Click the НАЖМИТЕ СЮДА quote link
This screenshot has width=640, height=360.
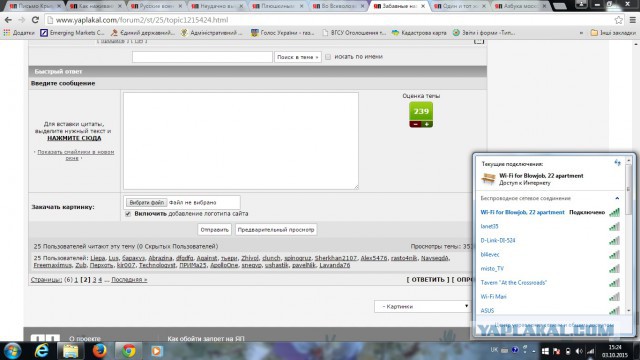point(74,138)
